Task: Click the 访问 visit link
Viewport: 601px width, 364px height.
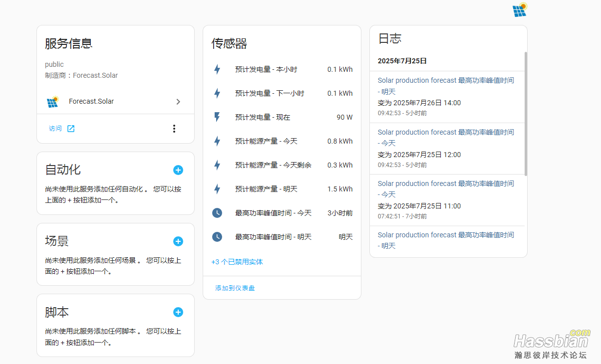Action: click(55, 129)
